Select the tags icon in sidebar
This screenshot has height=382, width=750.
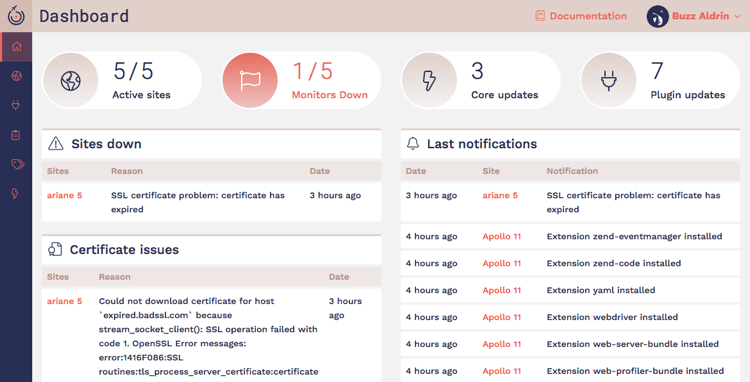[x=17, y=164]
